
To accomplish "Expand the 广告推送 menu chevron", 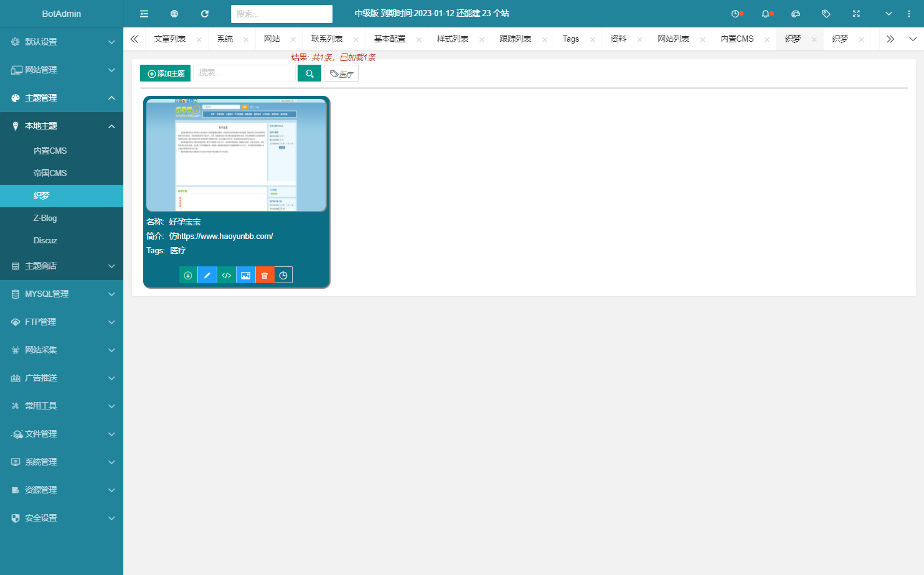I will pos(111,378).
